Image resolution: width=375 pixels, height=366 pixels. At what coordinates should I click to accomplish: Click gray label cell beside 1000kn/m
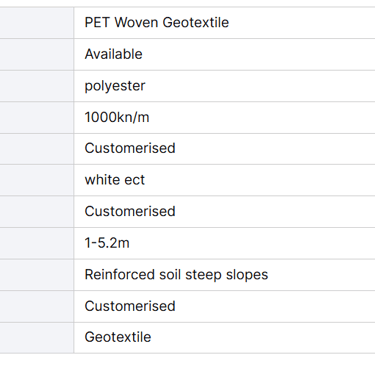point(37,117)
